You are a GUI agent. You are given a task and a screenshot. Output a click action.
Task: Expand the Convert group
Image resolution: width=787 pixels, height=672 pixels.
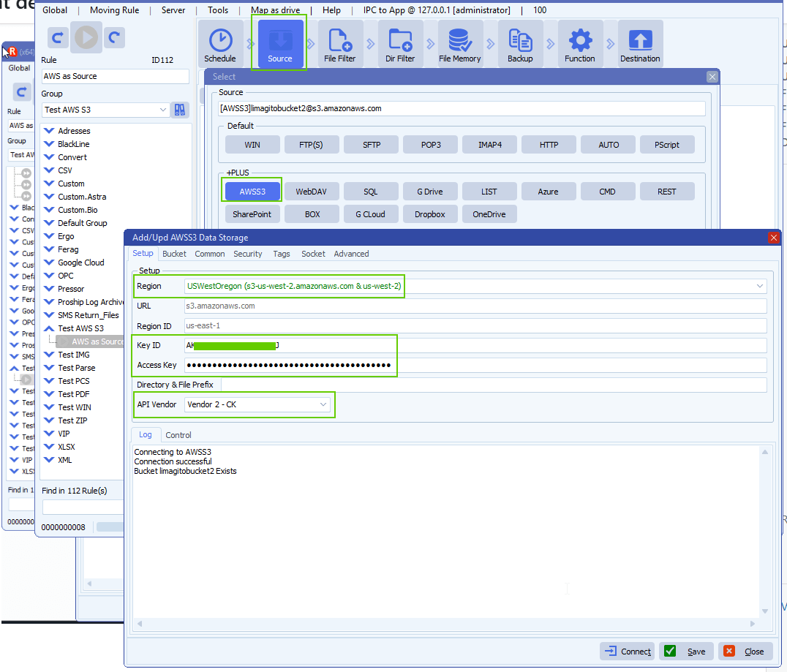coord(49,157)
